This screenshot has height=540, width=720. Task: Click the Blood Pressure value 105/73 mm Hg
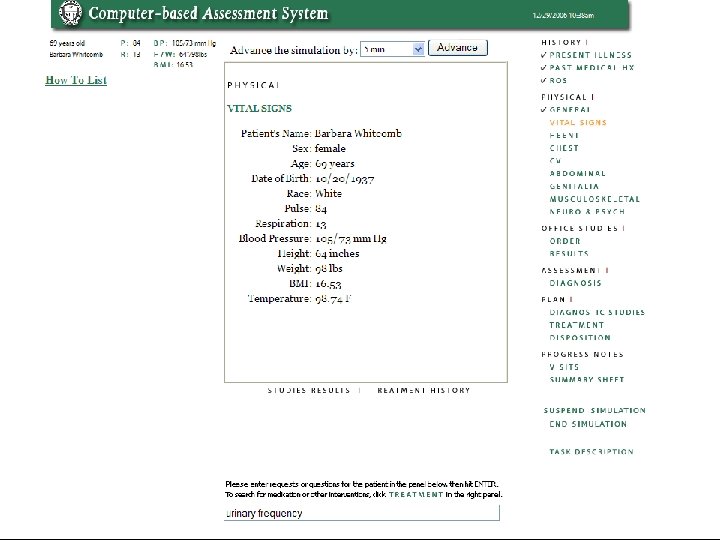pos(351,239)
